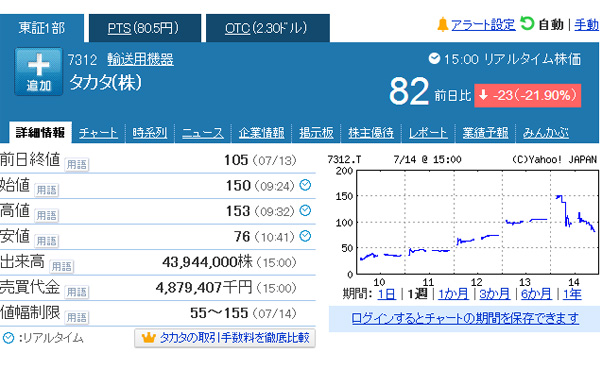The width and height of the screenshot is (600, 370).
Task: Set chart period to 3か月
Action: click(494, 294)
